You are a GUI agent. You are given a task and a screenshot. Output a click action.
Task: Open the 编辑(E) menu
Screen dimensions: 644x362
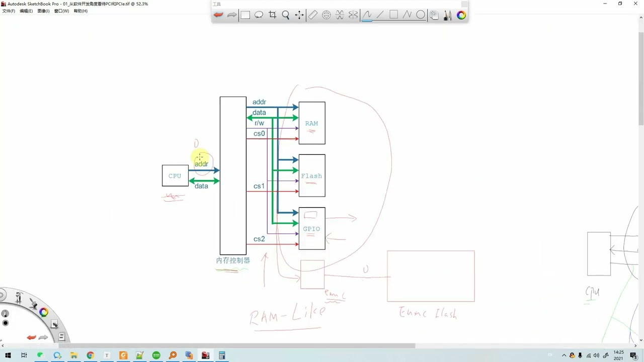tap(26, 11)
